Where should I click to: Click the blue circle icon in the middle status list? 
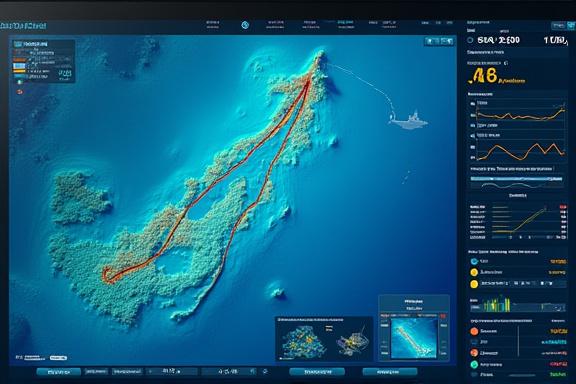pyautogui.click(x=474, y=261)
